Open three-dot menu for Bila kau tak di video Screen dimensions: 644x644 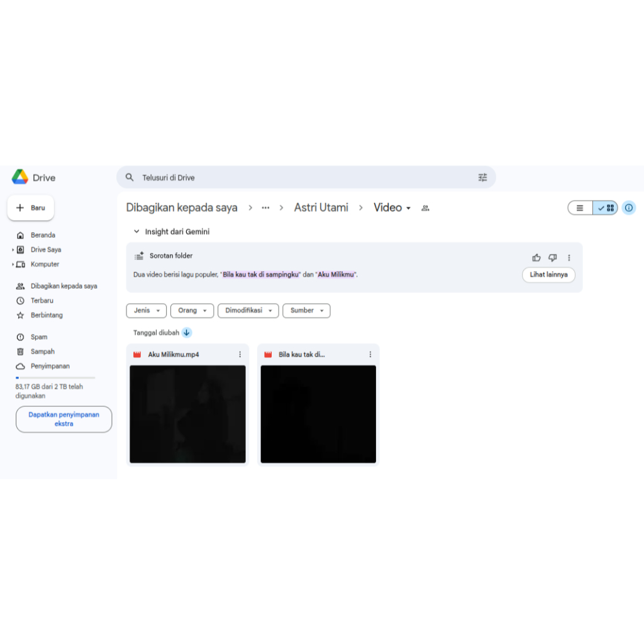tap(370, 355)
